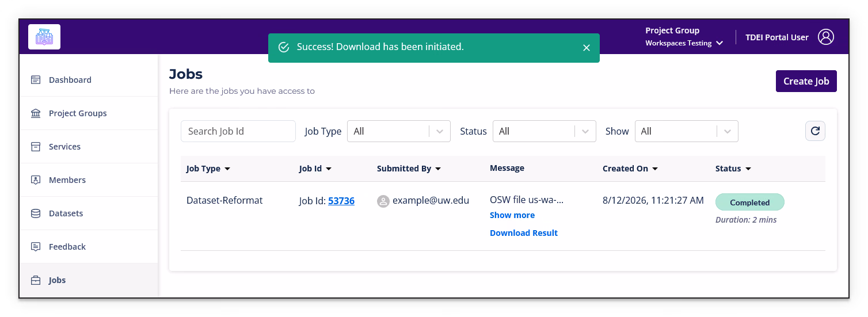Click the Feedback sidebar icon
Screen dimensions: 868x317
point(36,247)
